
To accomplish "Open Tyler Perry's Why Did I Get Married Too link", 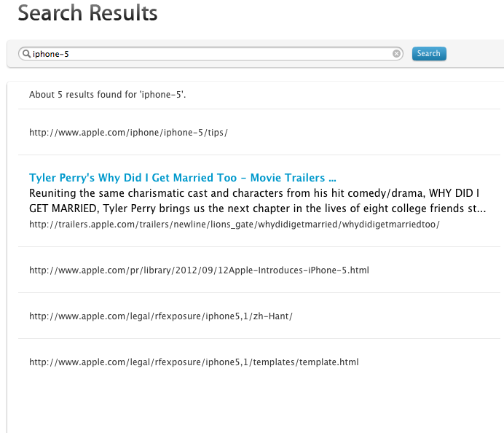I will click(183, 178).
